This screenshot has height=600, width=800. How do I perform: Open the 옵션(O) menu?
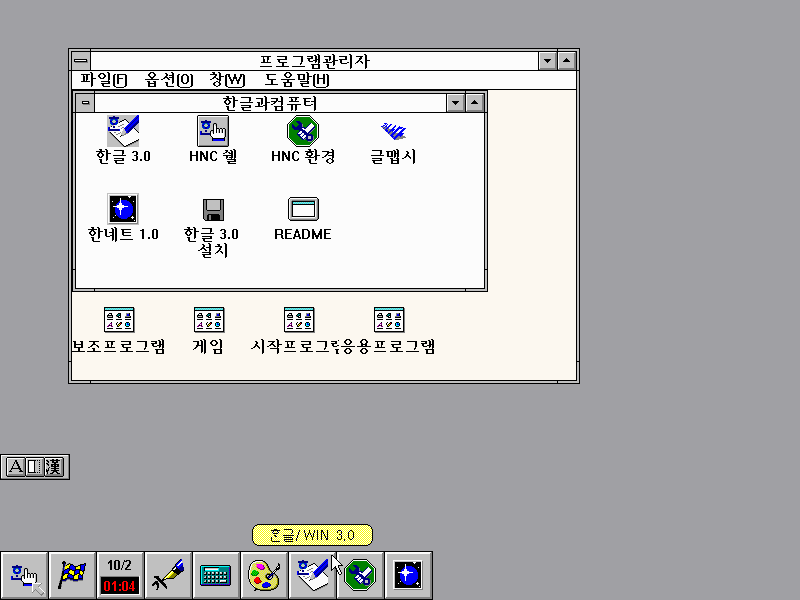pos(169,80)
